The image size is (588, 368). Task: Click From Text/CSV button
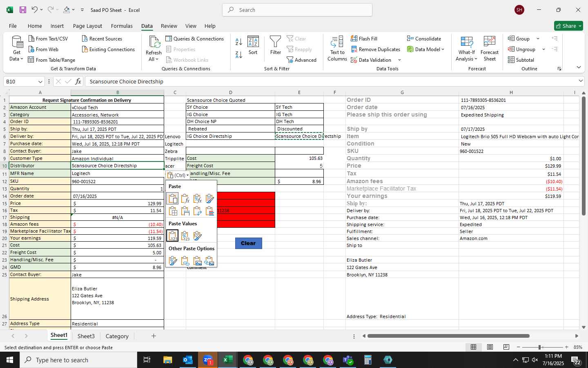[x=48, y=39]
